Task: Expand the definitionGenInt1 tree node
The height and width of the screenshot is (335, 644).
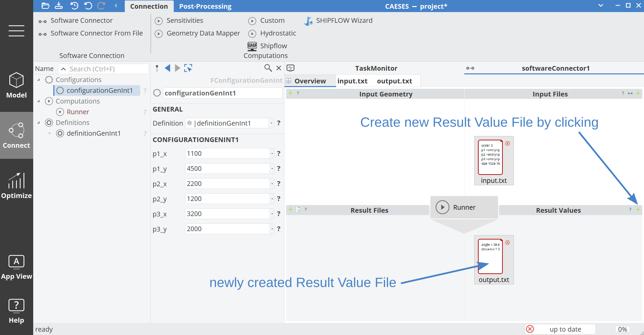Action: [x=49, y=133]
